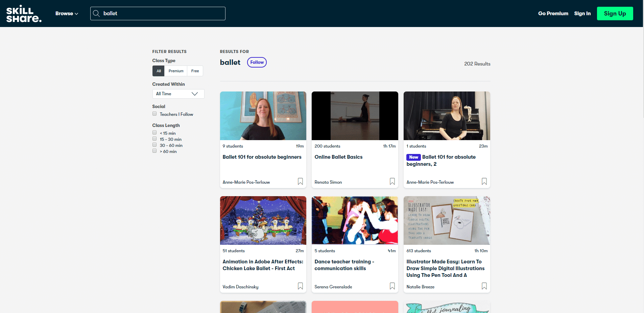Bookmark Ballet 101 for absolute beginners class

pyautogui.click(x=300, y=182)
